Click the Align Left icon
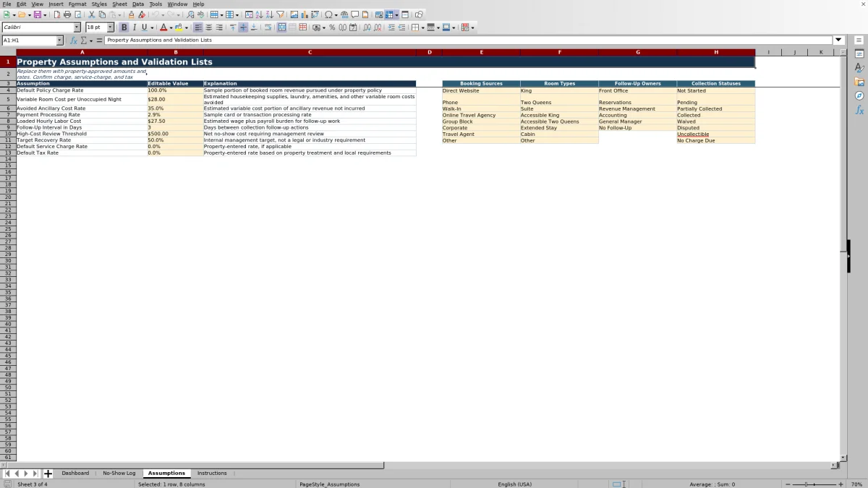 [198, 27]
